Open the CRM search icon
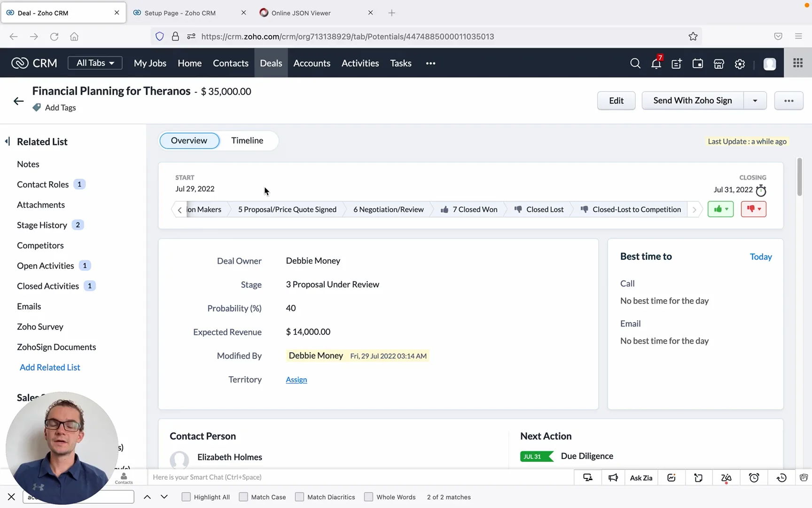This screenshot has width=812, height=508. pyautogui.click(x=635, y=63)
